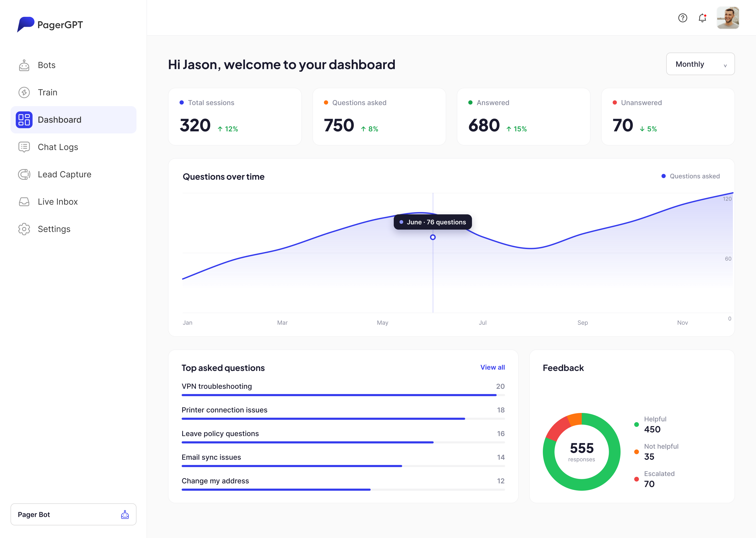The width and height of the screenshot is (756, 538).
Task: Click the welcome dashboard heading
Action: pos(282,65)
